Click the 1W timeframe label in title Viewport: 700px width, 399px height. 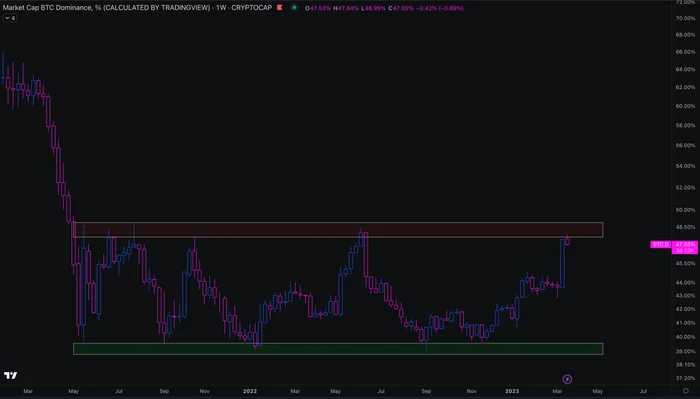[221, 8]
